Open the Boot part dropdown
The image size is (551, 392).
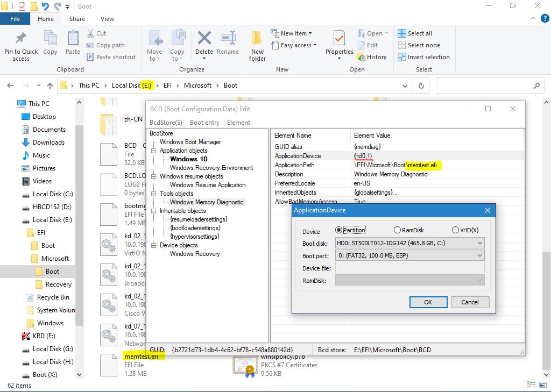409,255
